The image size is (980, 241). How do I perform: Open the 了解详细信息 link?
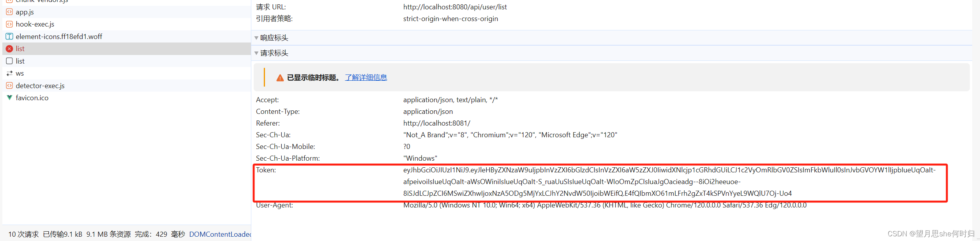pyautogui.click(x=366, y=78)
